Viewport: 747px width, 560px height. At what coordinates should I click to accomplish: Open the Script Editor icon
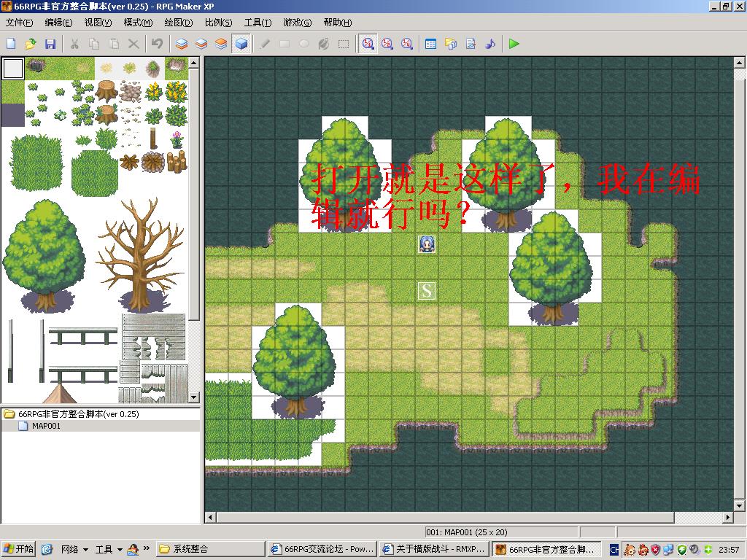coord(471,44)
